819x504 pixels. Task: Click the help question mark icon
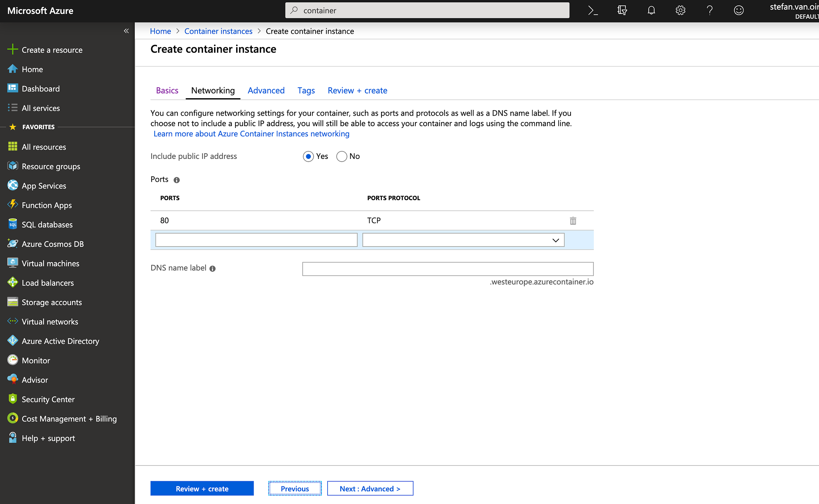pyautogui.click(x=709, y=11)
